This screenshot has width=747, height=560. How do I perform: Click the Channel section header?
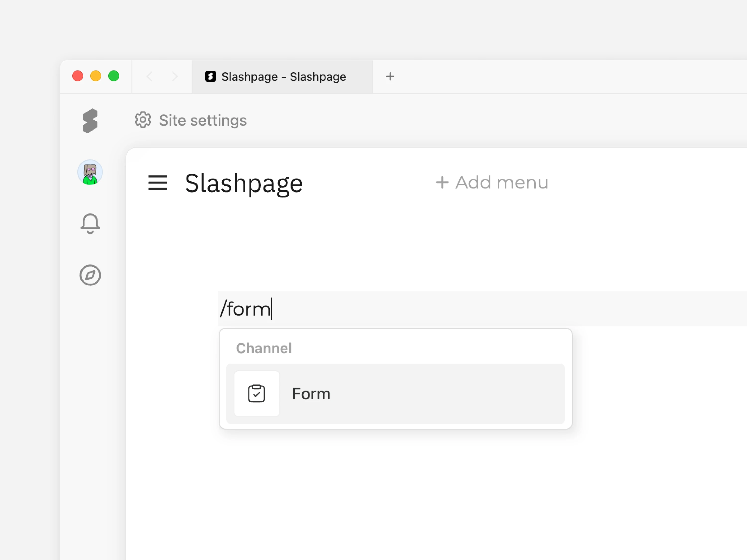264,348
